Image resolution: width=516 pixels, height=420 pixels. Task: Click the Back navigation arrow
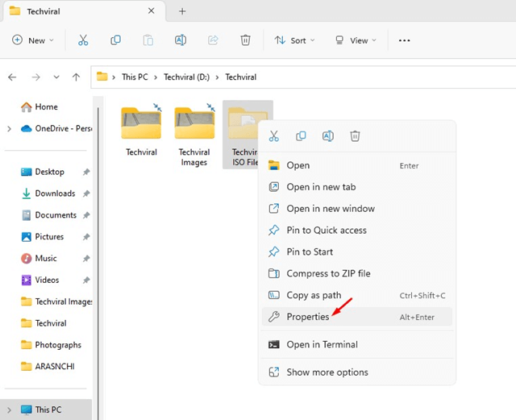[x=12, y=77]
